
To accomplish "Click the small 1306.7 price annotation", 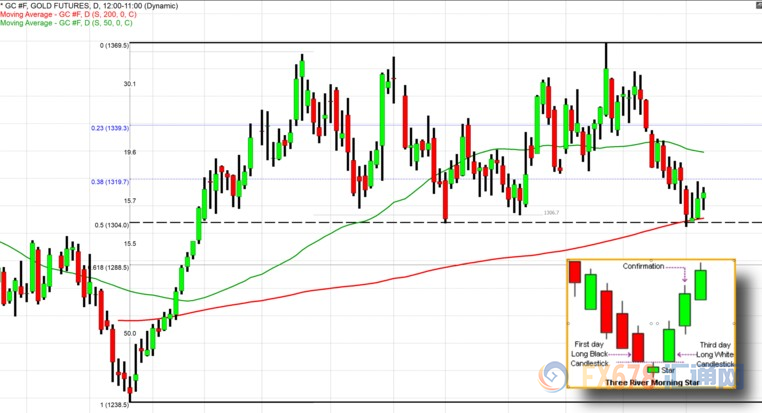I will pos(550,213).
